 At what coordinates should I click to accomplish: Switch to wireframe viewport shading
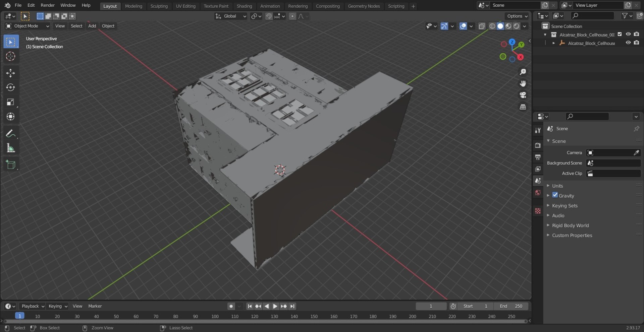(492, 26)
